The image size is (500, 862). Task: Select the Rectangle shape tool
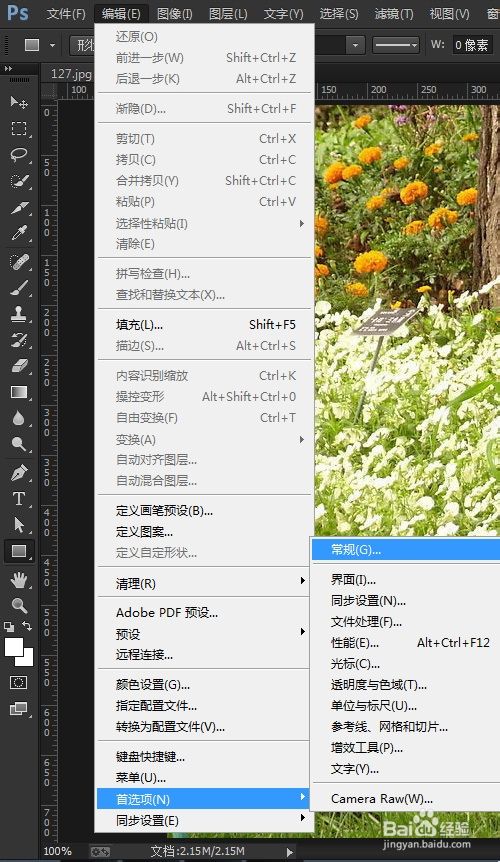(19, 551)
